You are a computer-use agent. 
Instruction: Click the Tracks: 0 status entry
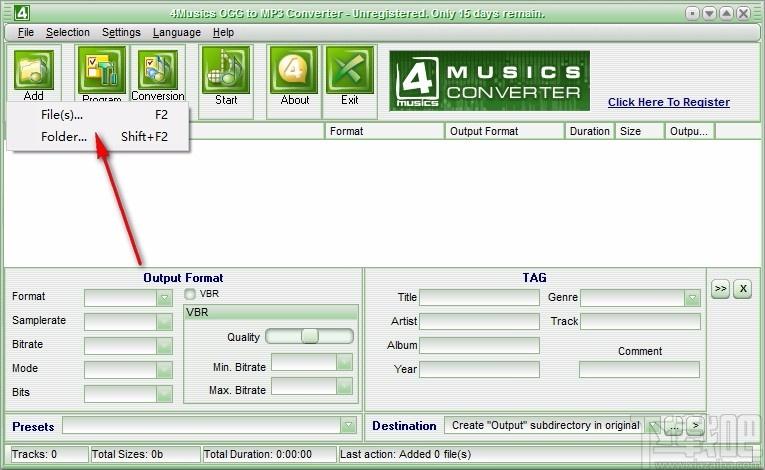49,454
